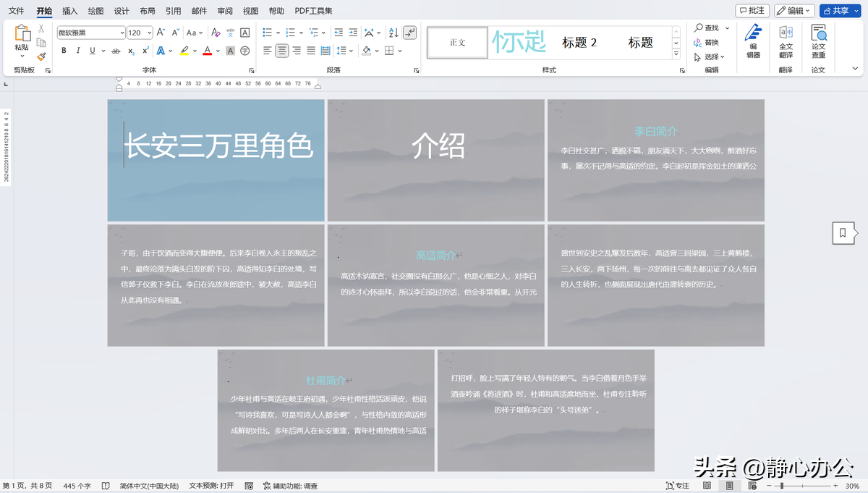Toggle character shading button
The height and width of the screenshot is (493, 868).
(230, 51)
